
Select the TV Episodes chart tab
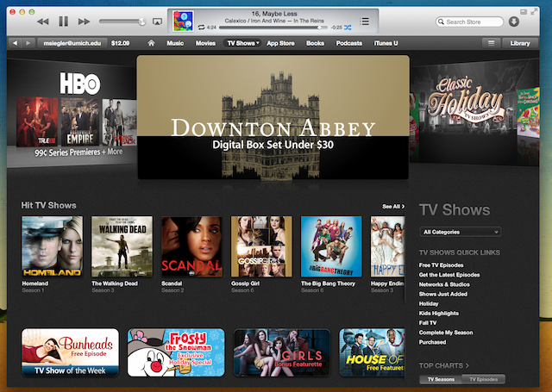pyautogui.click(x=483, y=379)
